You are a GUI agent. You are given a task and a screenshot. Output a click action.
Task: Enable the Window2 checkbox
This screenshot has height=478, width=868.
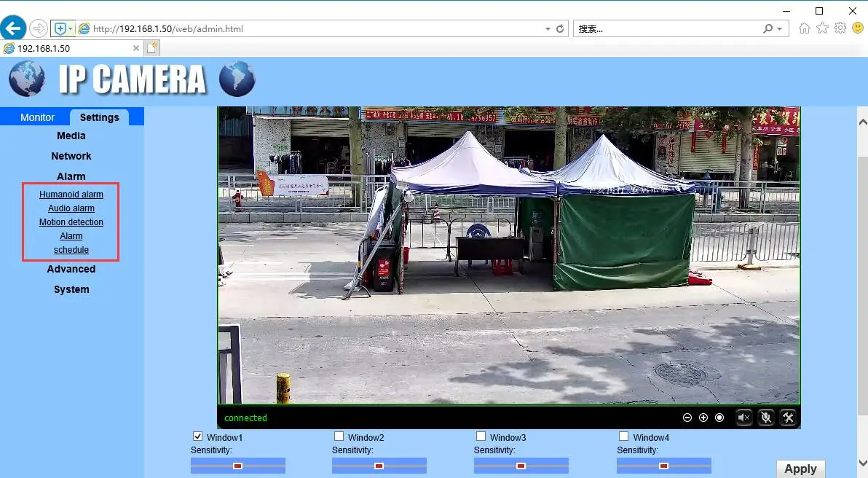pyautogui.click(x=339, y=436)
